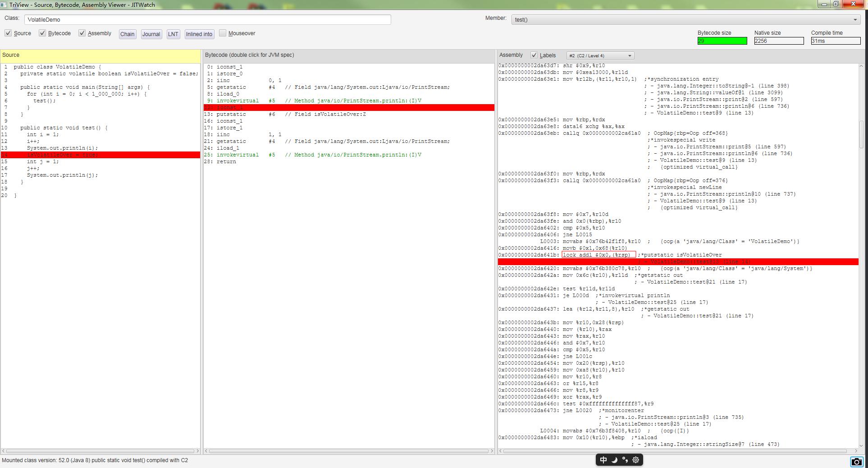
Task: Select source line 'System.out.println(j);'
Action: click(x=62, y=175)
